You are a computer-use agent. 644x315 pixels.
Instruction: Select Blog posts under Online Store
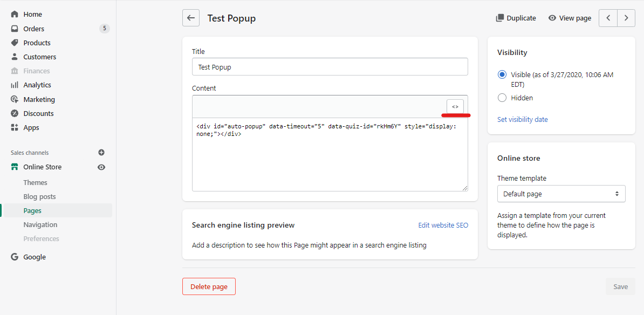tap(39, 197)
